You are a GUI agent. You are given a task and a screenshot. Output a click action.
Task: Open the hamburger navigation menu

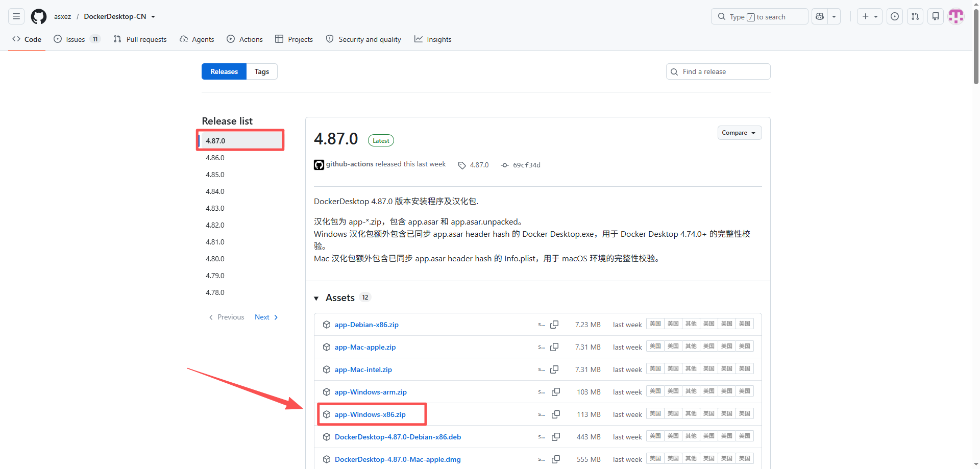pyautogui.click(x=16, y=16)
